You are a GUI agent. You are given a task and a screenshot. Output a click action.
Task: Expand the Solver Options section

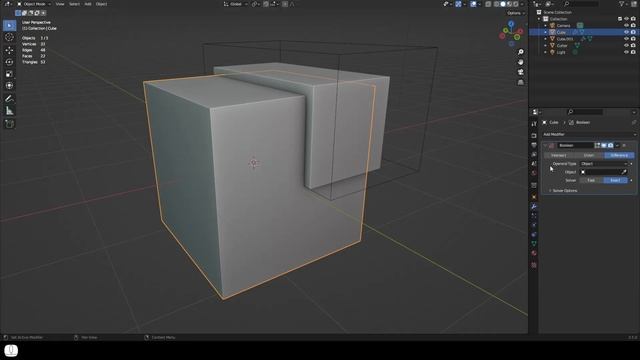coord(563,191)
